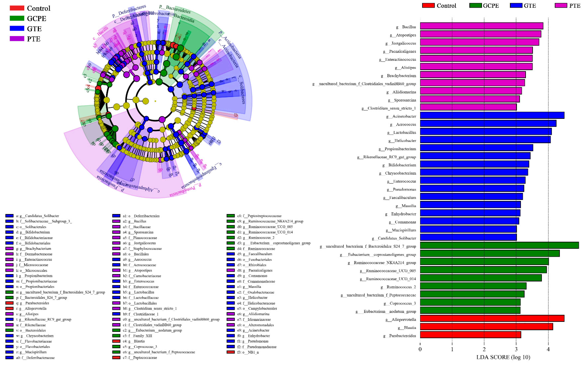Viewport: 588px width, 368px height.
Task: Click the red Control swatch in cladogram legend
Action: [x=17, y=8]
